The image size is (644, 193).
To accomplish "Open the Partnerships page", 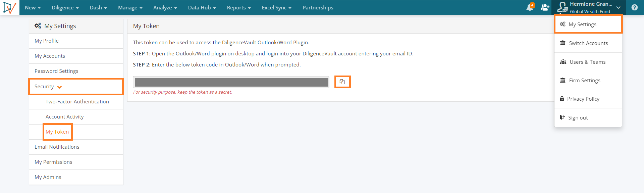I will [x=318, y=7].
